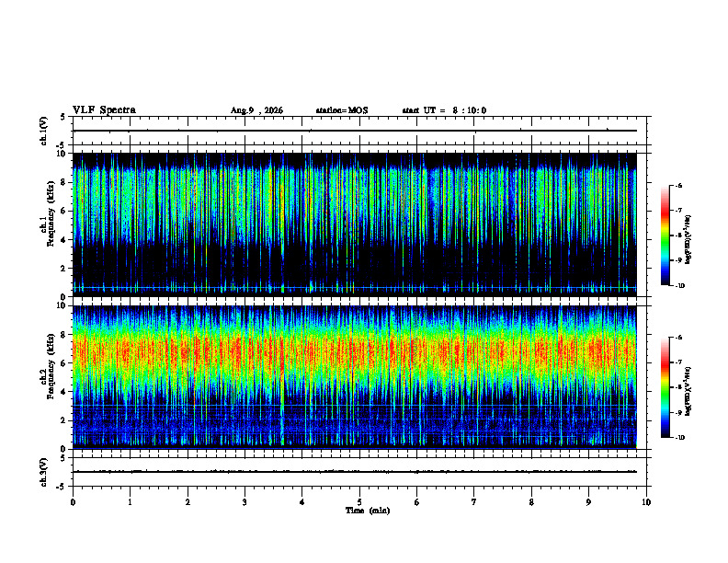Click the 'Time (min)' axis title
The image size is (728, 563).
368,511
